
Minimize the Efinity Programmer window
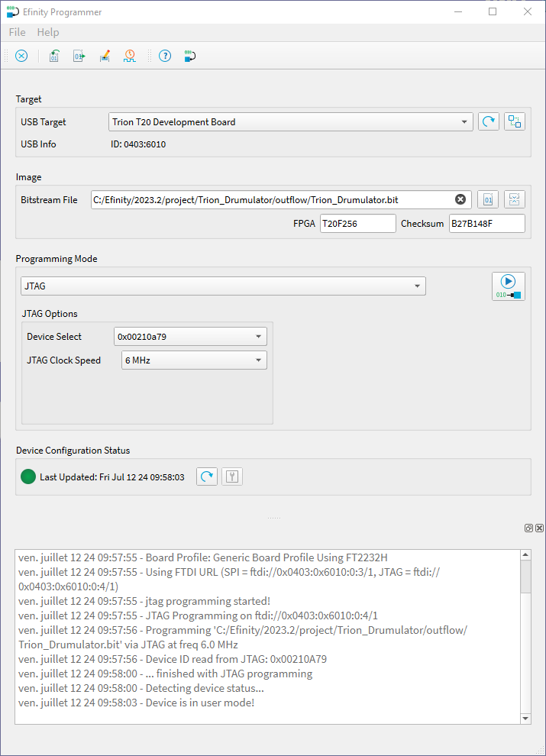(x=458, y=11)
